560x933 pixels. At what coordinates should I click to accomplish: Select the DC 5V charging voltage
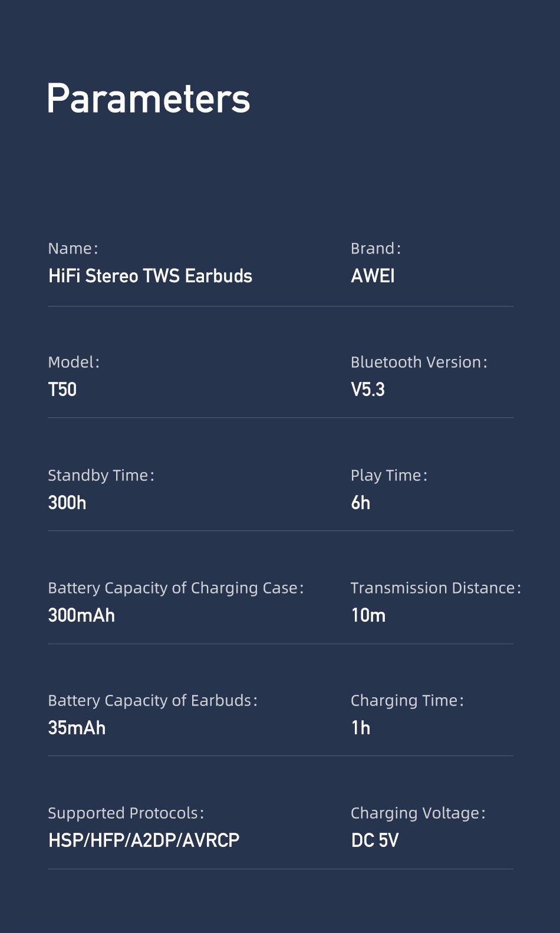click(375, 840)
